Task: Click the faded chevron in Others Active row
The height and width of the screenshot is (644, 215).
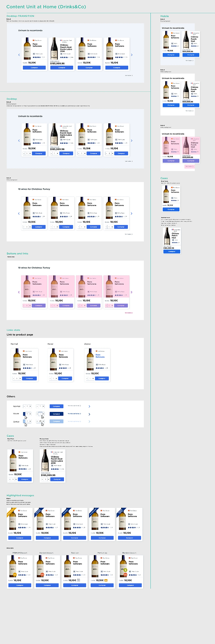Action: [89, 421]
